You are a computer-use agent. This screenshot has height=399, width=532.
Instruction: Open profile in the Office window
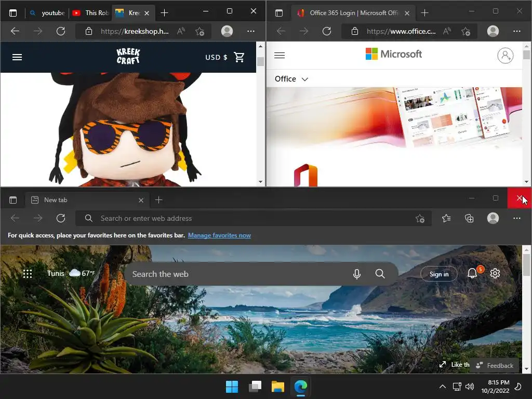point(493,31)
